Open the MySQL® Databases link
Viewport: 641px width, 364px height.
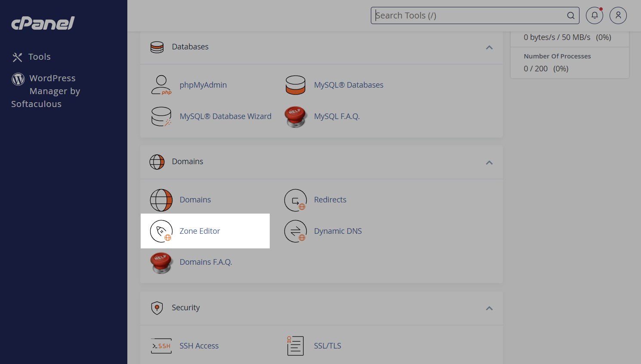tap(348, 85)
